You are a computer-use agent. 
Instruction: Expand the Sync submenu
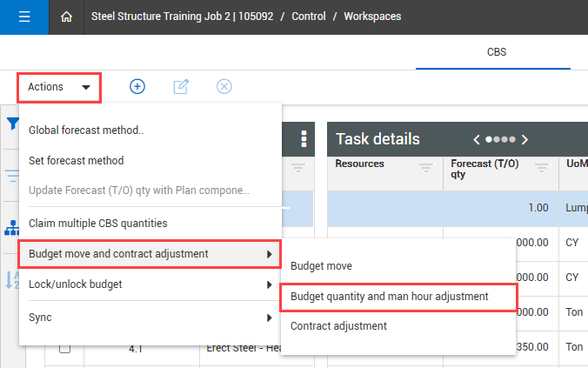click(149, 318)
